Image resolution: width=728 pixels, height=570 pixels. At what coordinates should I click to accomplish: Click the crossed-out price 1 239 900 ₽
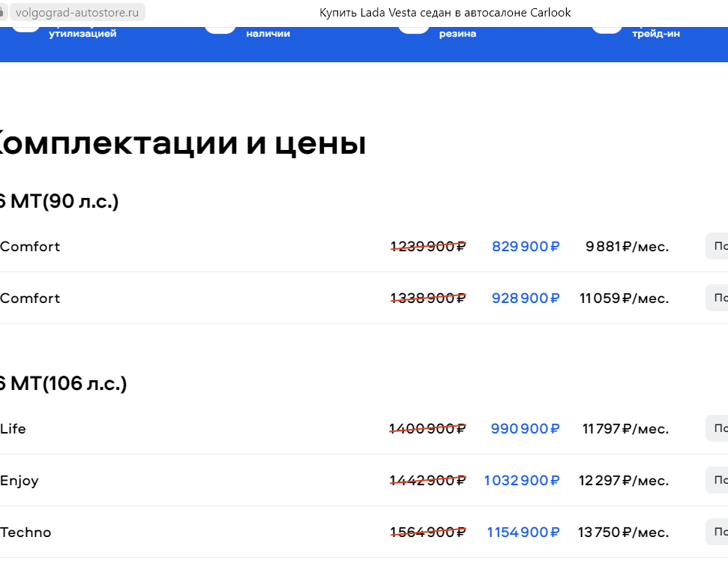pyautogui.click(x=428, y=246)
